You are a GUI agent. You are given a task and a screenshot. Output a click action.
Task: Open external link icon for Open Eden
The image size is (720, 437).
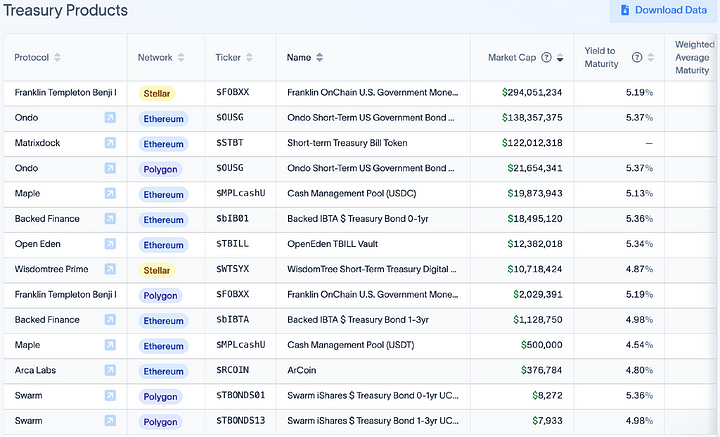pos(110,244)
